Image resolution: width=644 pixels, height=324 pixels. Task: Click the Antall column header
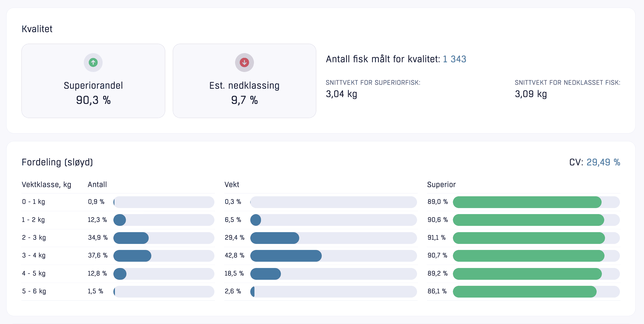point(97,185)
